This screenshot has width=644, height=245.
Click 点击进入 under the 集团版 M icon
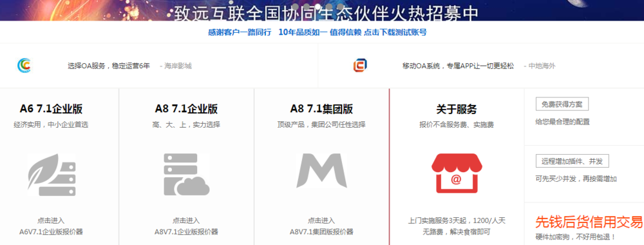(321, 220)
